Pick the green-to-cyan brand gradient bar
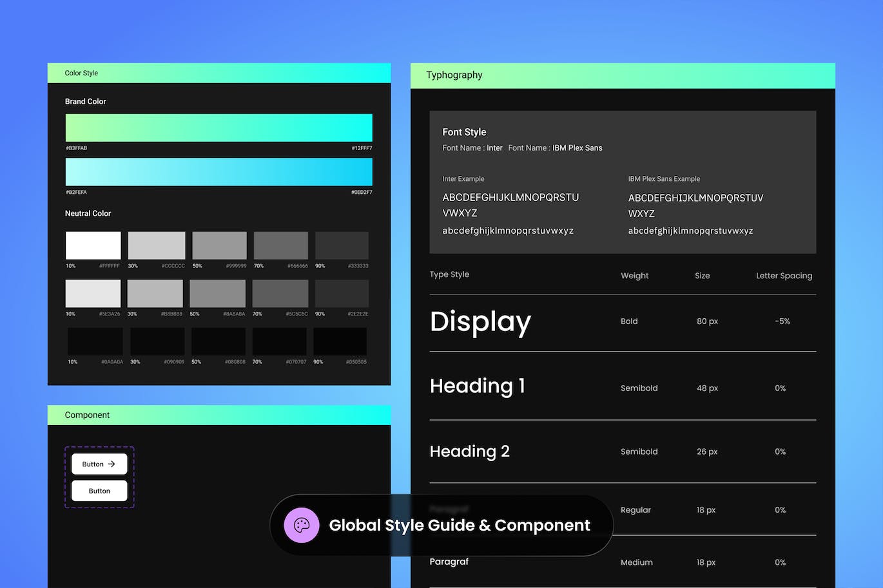883x588 pixels. (x=219, y=128)
